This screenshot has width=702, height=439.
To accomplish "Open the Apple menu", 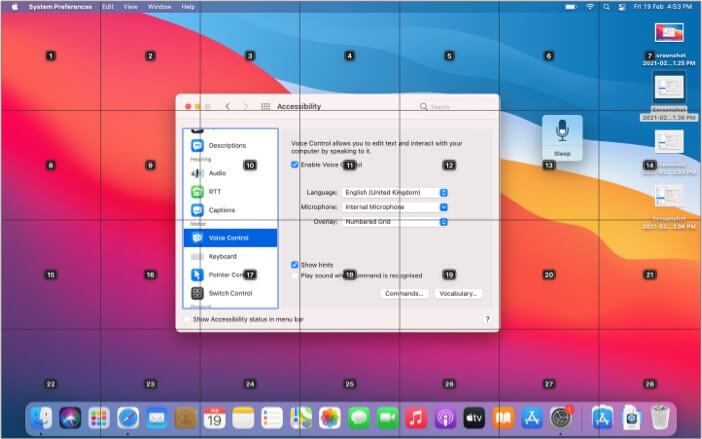I will pyautogui.click(x=15, y=7).
